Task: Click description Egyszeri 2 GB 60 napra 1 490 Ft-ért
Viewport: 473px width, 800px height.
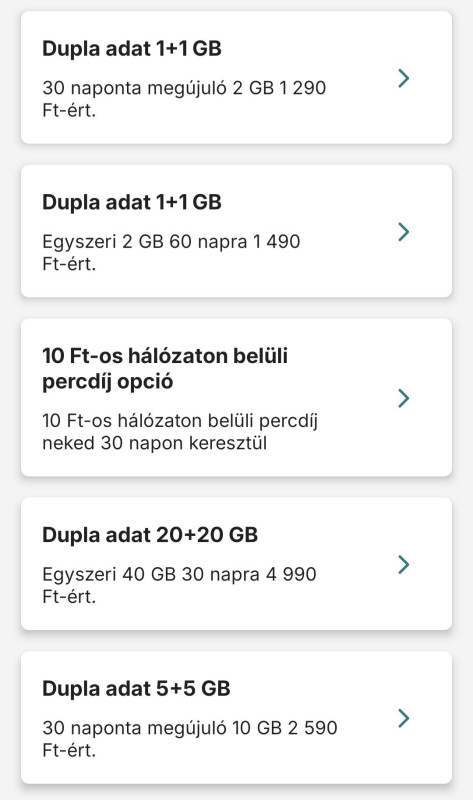Action: (x=171, y=252)
